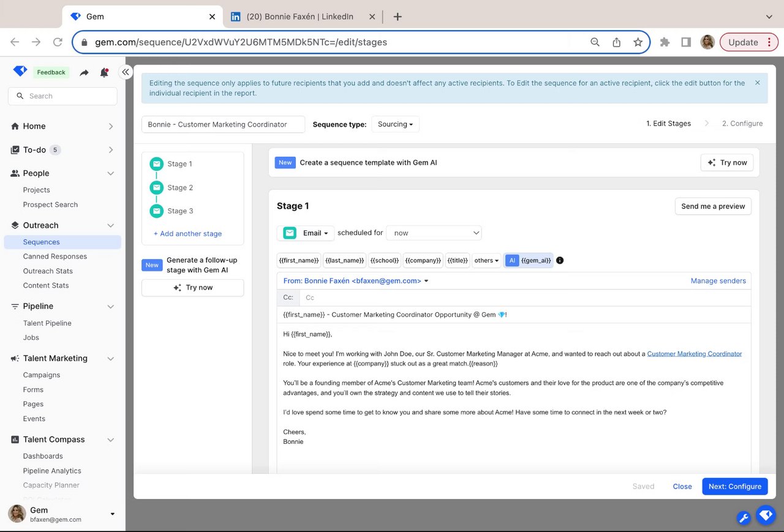The image size is (784, 532).
Task: Open a new browser tab
Action: (x=398, y=17)
